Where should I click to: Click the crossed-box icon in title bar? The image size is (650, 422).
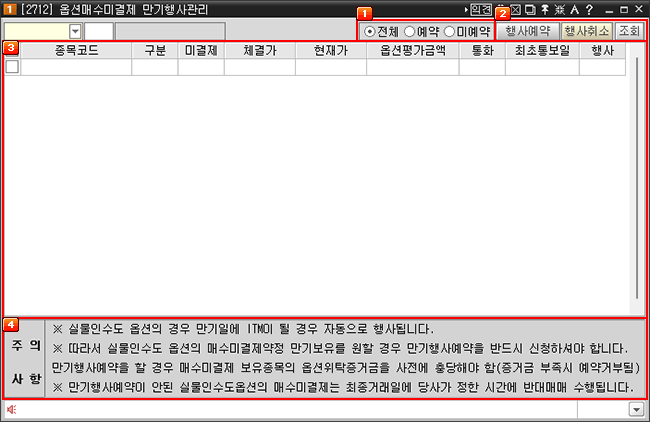tap(516, 9)
